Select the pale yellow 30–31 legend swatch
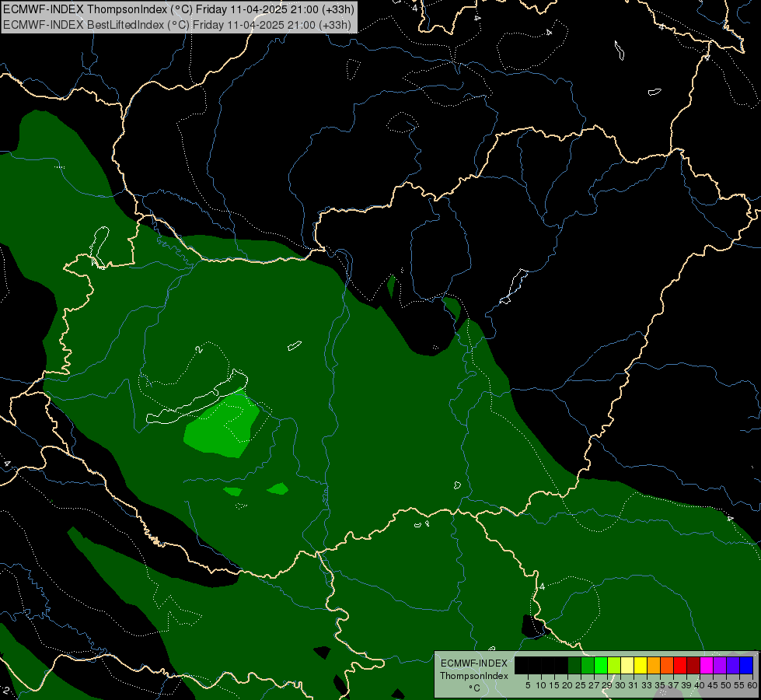The height and width of the screenshot is (700, 761). [x=627, y=665]
